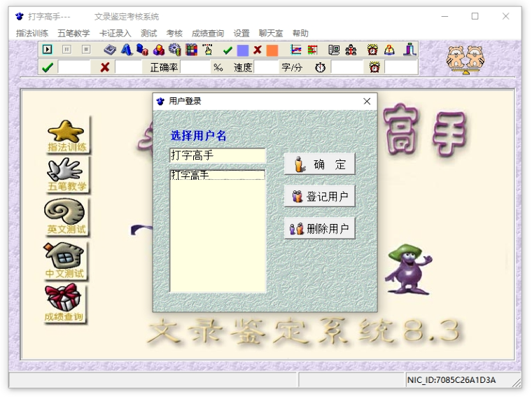Click the yellow bell question toolbar icon
Image resolution: width=532 pixels, height=399 pixels.
389,50
